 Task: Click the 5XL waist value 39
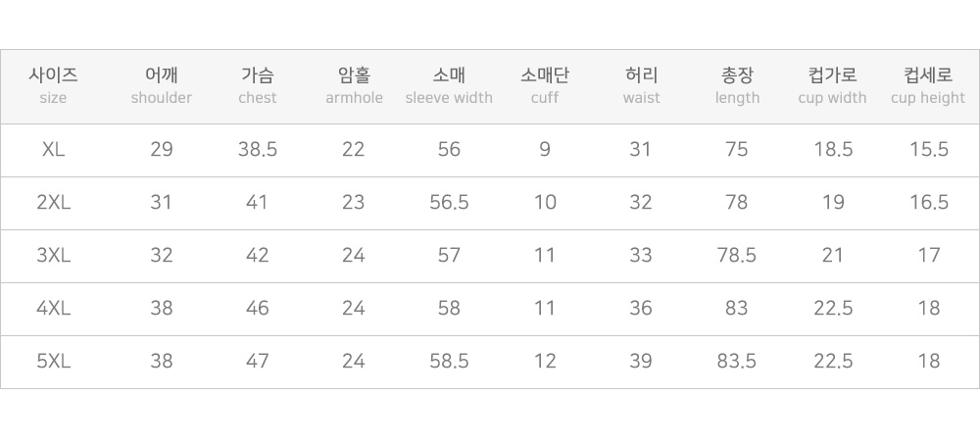[x=641, y=361]
